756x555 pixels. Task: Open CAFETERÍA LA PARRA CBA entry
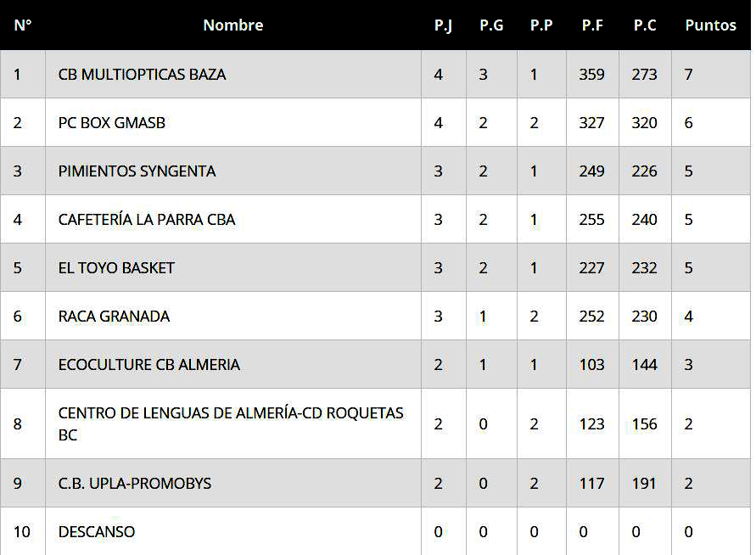click(x=147, y=220)
